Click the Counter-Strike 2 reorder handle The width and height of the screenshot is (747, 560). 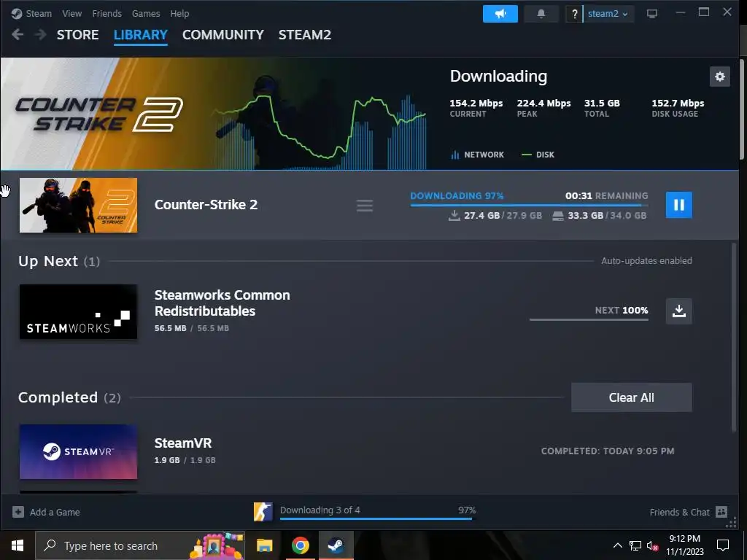365,206
